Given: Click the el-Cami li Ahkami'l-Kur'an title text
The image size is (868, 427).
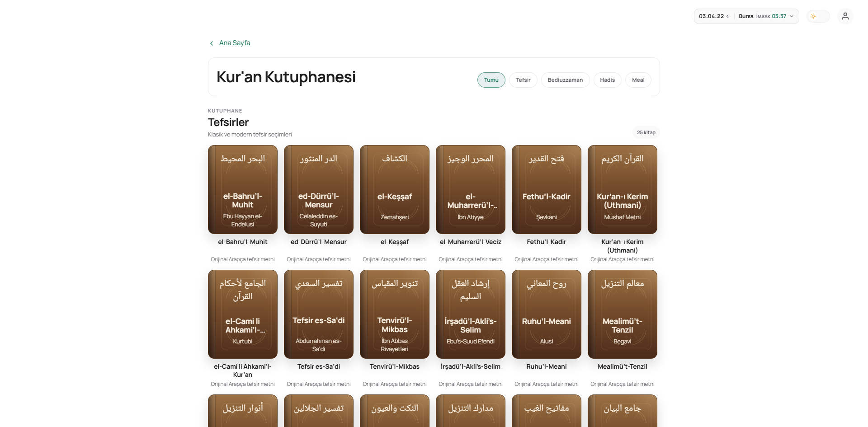Looking at the screenshot, I should (243, 371).
